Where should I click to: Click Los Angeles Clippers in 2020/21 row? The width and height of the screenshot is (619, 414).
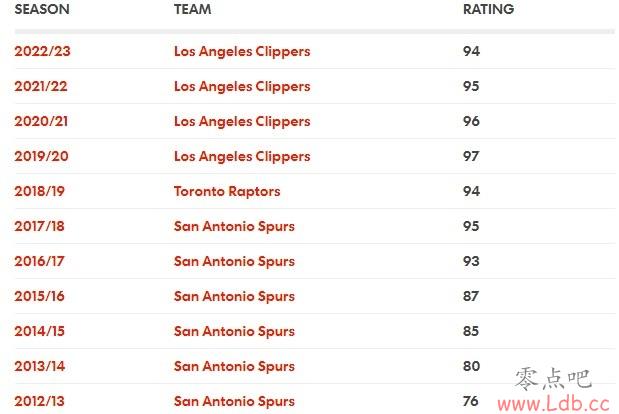(x=242, y=121)
